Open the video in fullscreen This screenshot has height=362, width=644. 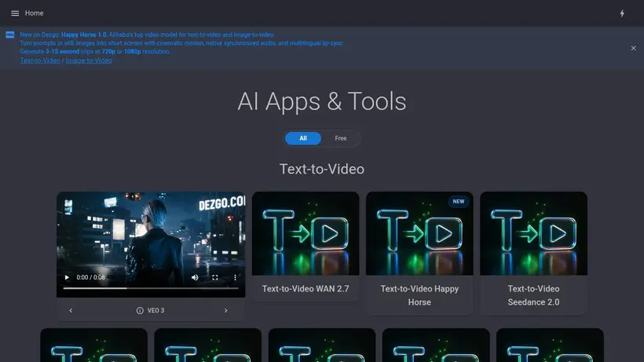[215, 277]
